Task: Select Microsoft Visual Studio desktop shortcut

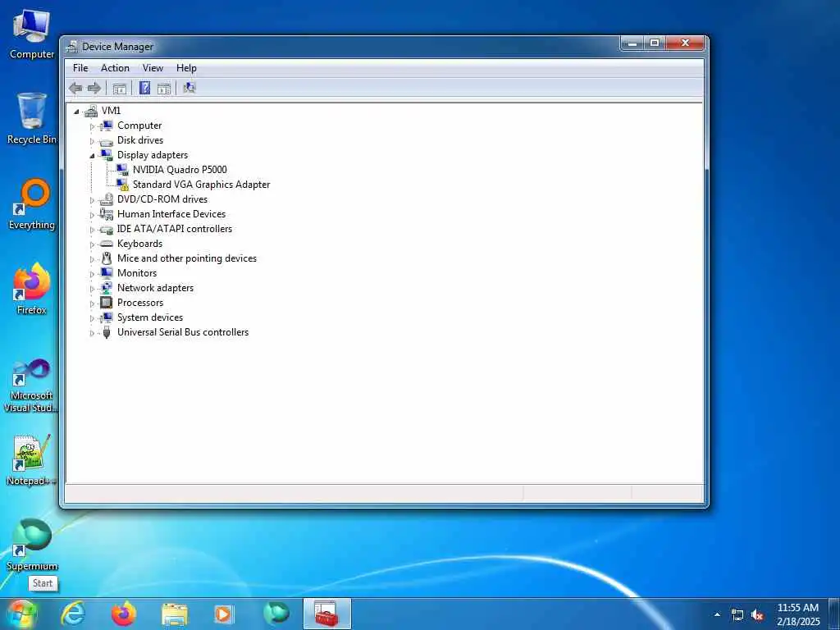Action: [x=32, y=386]
